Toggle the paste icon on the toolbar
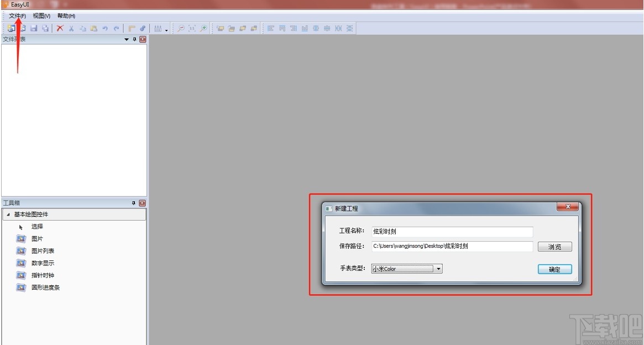Viewport: 644px width, 345px height. [93, 28]
